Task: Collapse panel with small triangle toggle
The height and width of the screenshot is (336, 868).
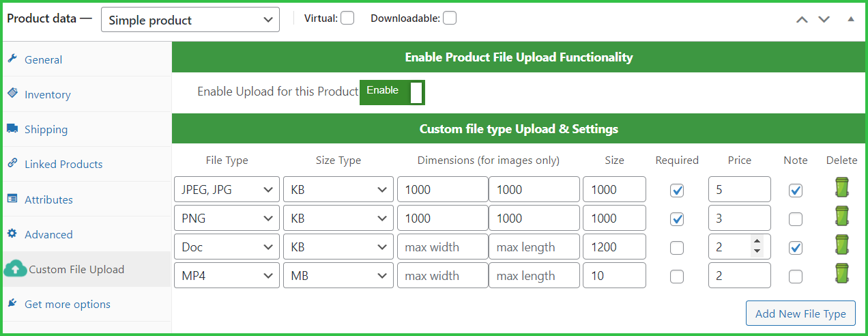Action: (x=850, y=19)
